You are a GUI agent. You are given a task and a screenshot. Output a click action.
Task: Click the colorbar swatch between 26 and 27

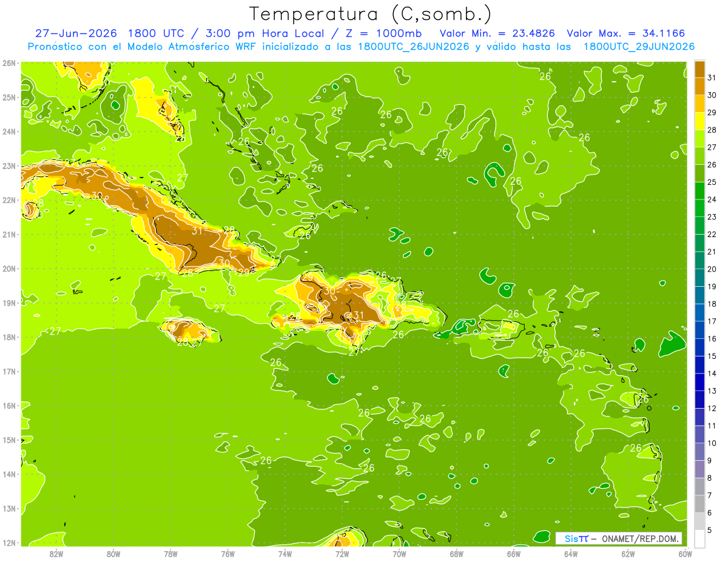[x=699, y=156]
